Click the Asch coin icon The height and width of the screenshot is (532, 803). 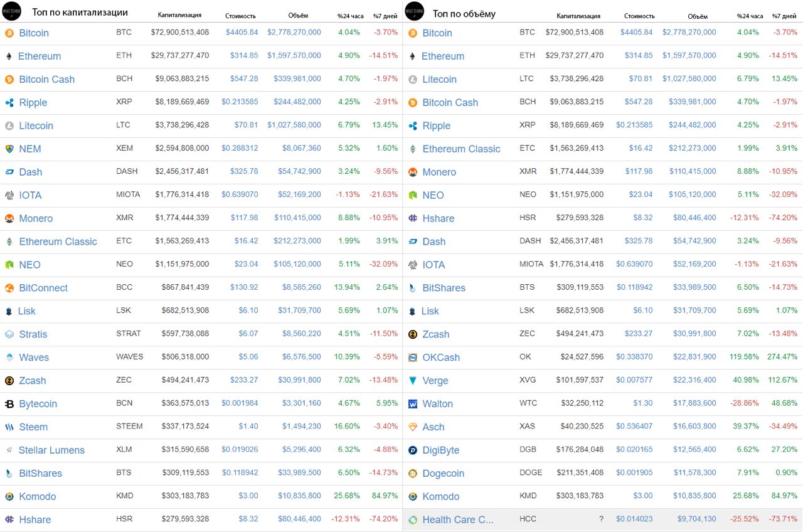click(x=413, y=427)
